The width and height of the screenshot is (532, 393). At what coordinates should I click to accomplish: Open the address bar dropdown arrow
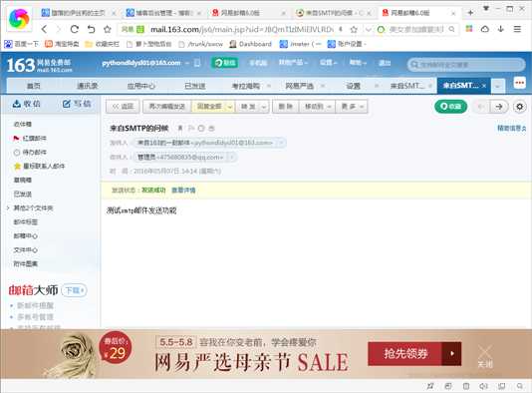point(368,30)
